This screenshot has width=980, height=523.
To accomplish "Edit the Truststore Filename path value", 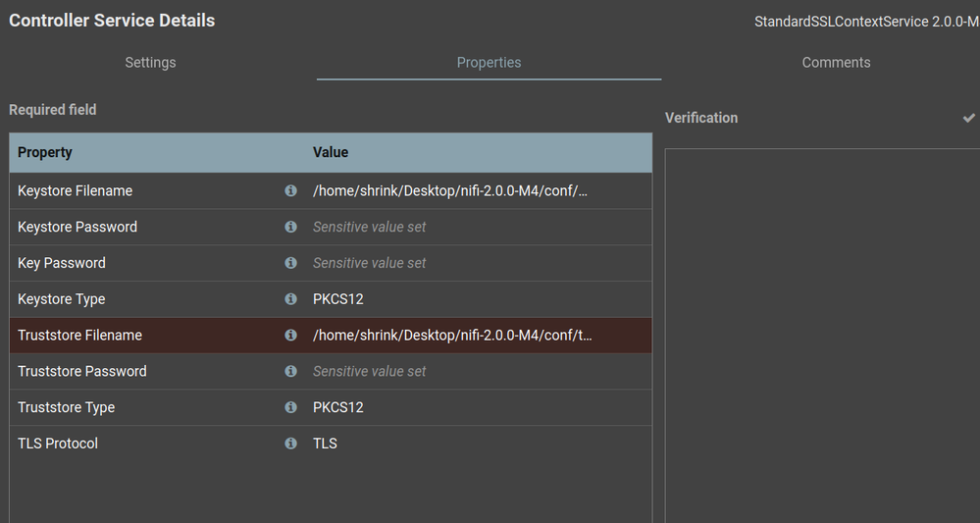I will [452, 335].
